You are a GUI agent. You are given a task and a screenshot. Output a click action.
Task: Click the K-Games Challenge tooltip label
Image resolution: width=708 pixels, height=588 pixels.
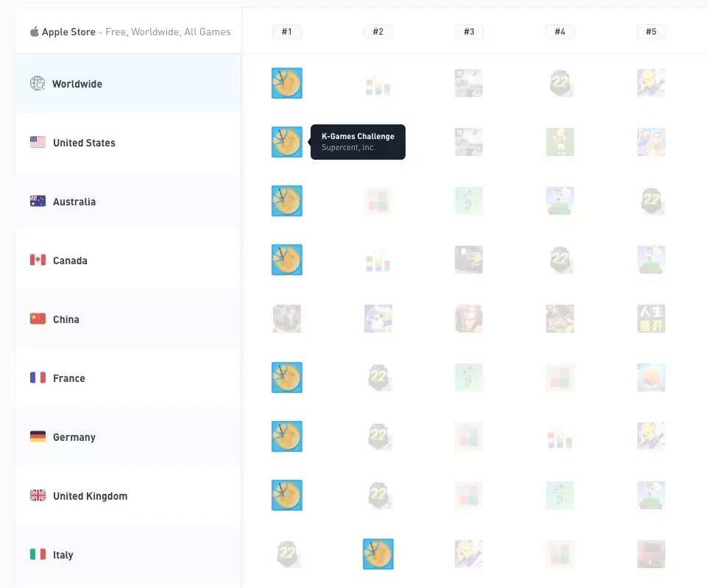[x=358, y=136]
